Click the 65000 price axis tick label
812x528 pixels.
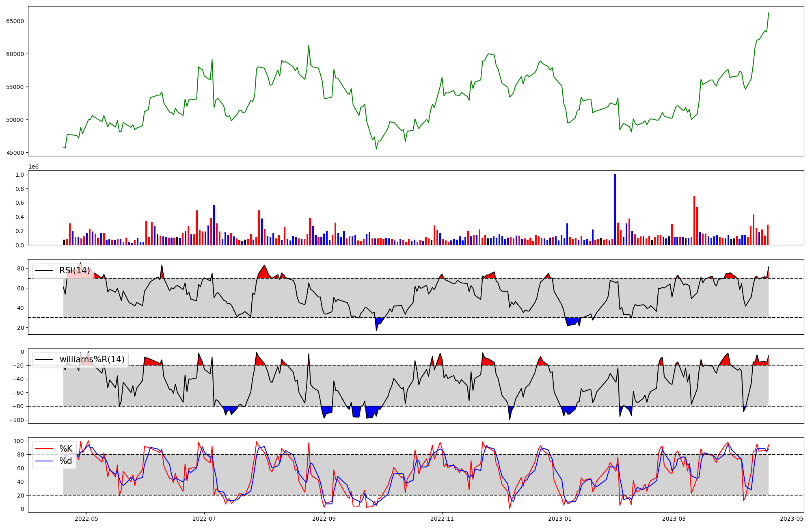pyautogui.click(x=15, y=21)
